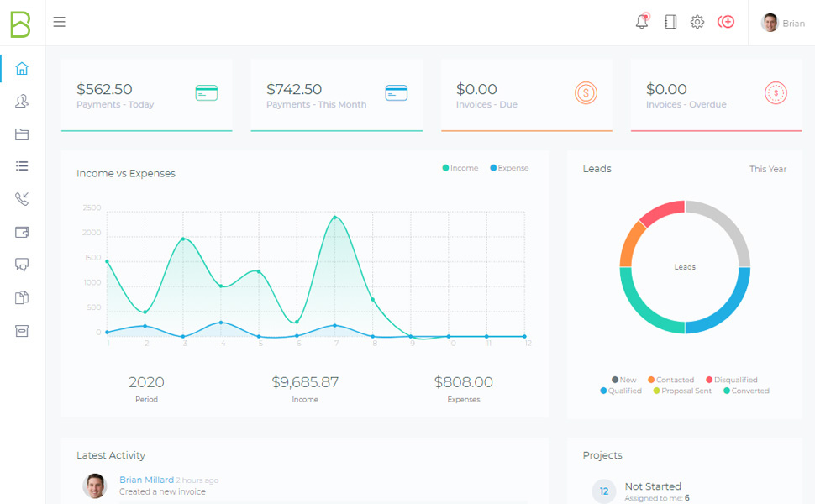Image resolution: width=815 pixels, height=504 pixels.
Task: Click the red Disqualified segment of the donut
Action: point(663,211)
